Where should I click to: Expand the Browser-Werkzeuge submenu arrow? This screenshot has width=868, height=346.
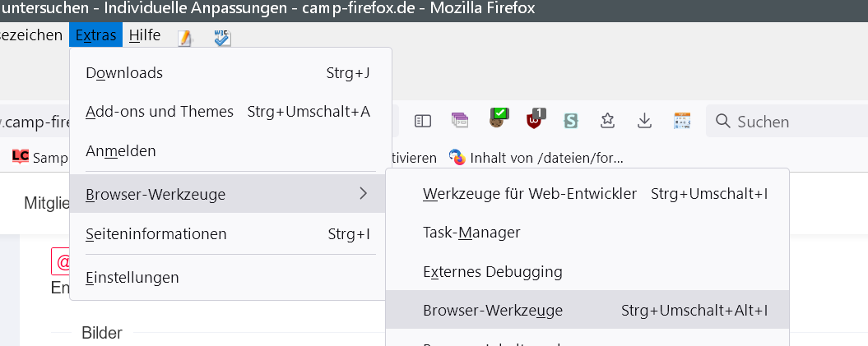tap(363, 194)
